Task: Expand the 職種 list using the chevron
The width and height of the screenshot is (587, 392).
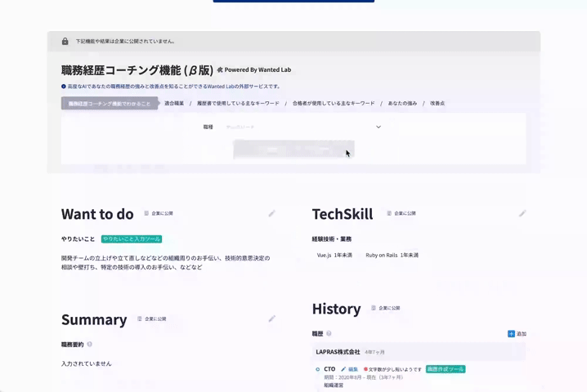Action: (379, 127)
